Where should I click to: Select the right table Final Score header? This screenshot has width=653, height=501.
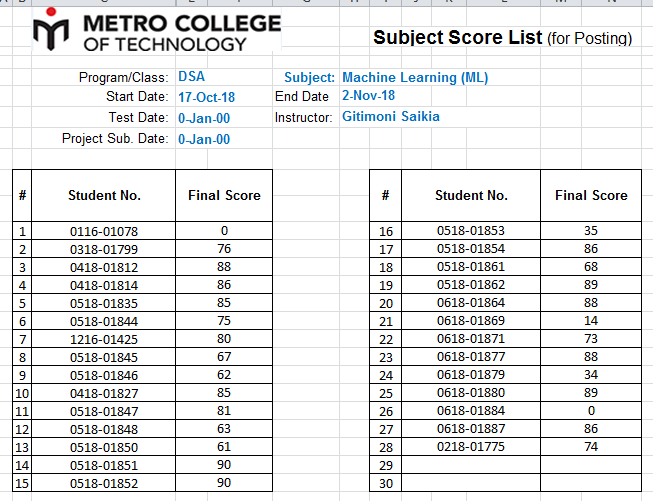[x=591, y=195]
